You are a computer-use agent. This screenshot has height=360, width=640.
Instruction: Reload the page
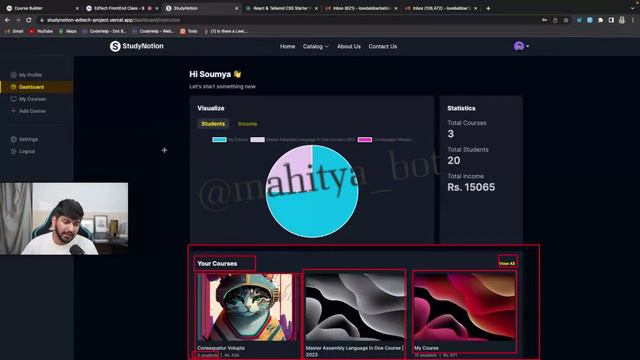[x=29, y=20]
